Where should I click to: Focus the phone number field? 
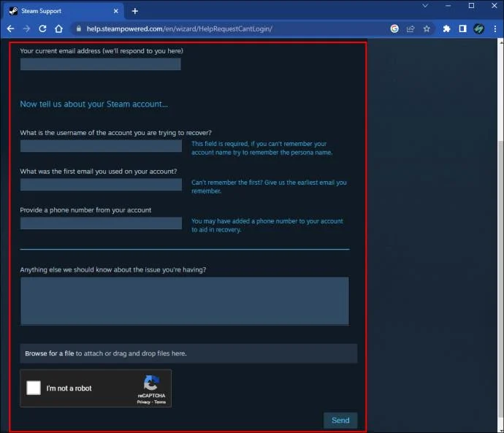point(101,223)
